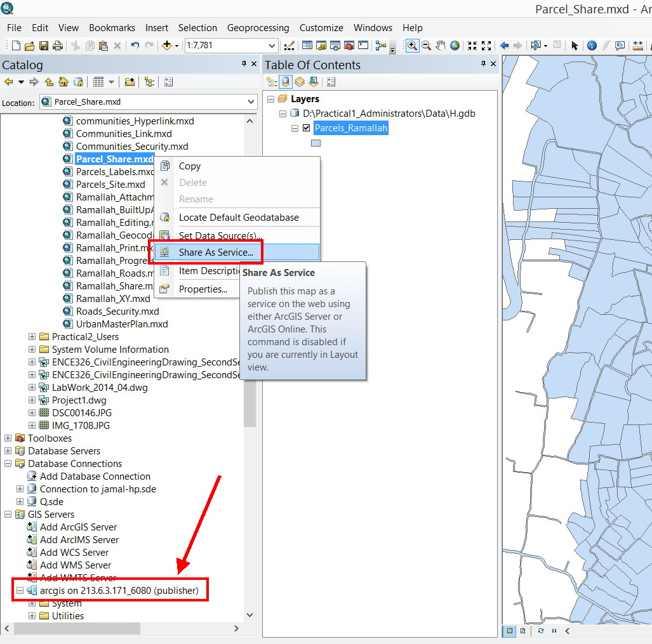
Task: Select the Zoom In tool
Action: click(413, 46)
